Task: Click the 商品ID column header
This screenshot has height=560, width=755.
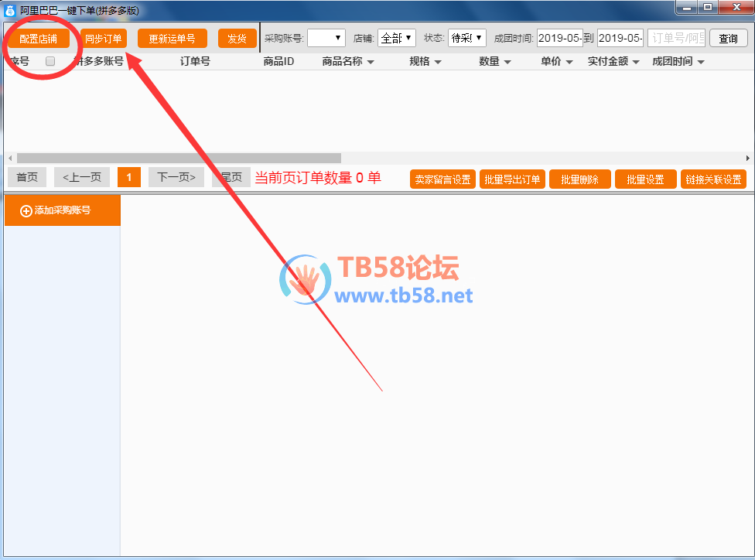Action: click(x=278, y=61)
